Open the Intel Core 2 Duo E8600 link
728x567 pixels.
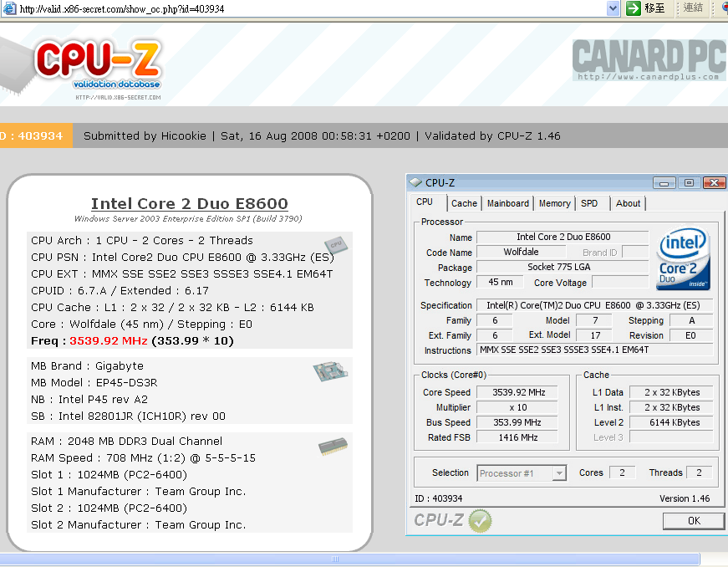(190, 203)
